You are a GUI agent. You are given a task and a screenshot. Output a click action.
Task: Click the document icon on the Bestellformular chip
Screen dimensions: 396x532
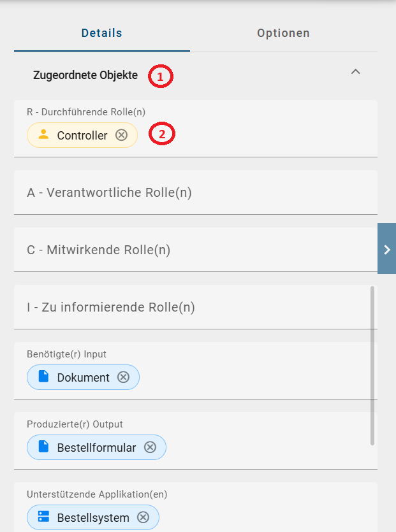tap(42, 447)
